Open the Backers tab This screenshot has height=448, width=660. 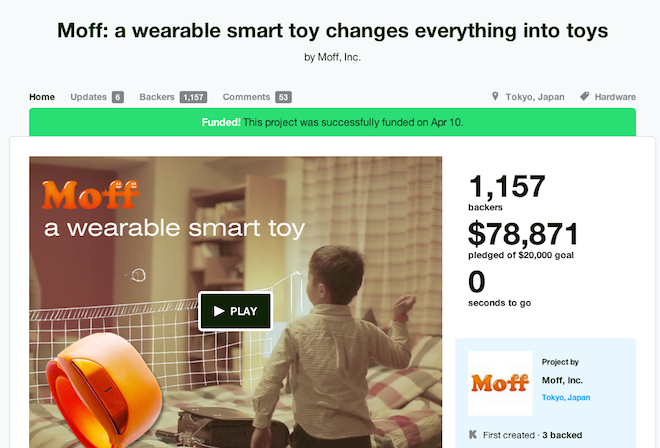(x=157, y=97)
